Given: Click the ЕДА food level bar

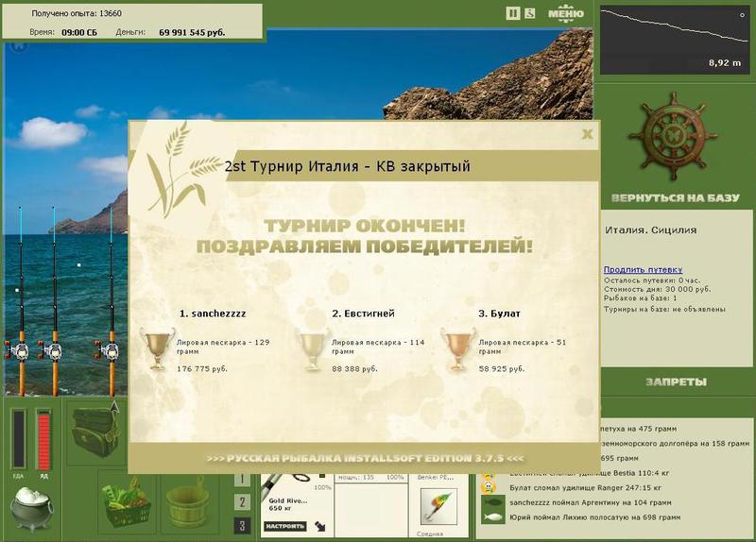Looking at the screenshot, I should click(18, 439).
